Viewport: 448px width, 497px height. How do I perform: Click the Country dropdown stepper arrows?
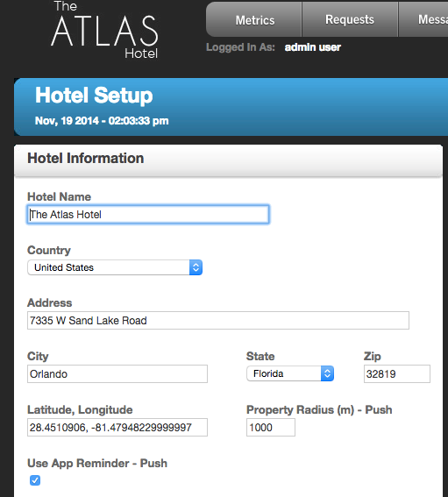pyautogui.click(x=196, y=267)
